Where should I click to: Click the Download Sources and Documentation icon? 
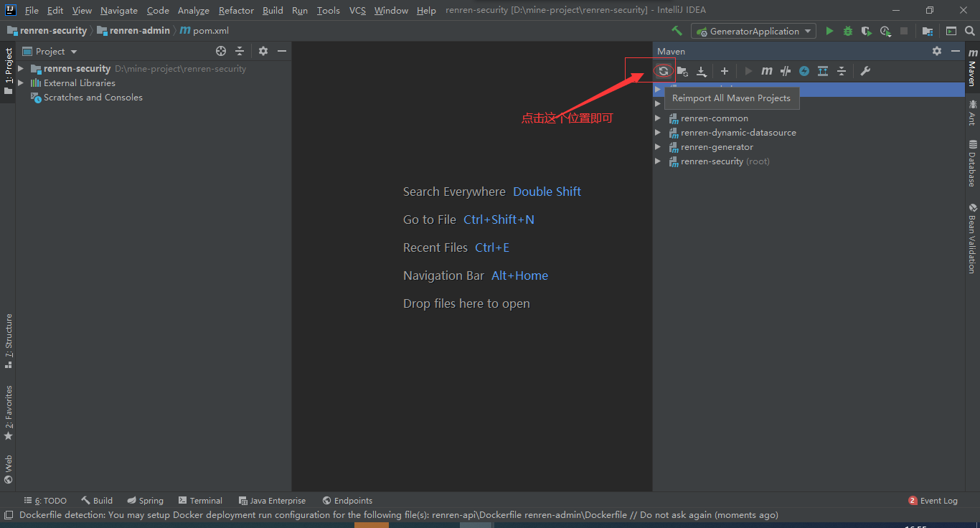point(702,70)
